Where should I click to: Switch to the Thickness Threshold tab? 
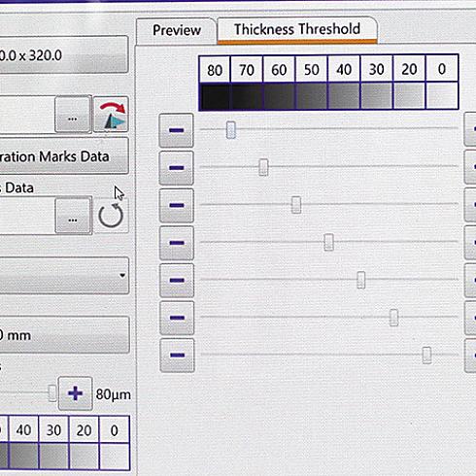[x=297, y=29]
